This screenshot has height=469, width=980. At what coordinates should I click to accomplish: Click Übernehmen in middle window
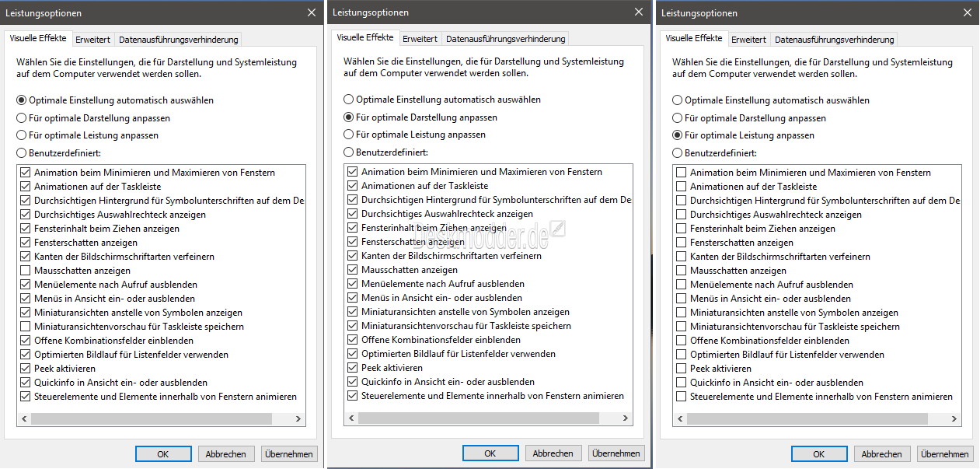(616, 453)
